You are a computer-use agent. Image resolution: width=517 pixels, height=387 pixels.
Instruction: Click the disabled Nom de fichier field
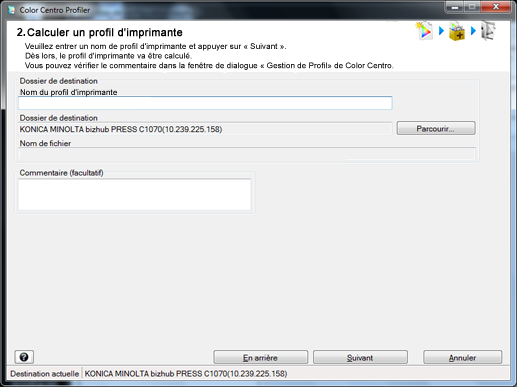click(247, 154)
